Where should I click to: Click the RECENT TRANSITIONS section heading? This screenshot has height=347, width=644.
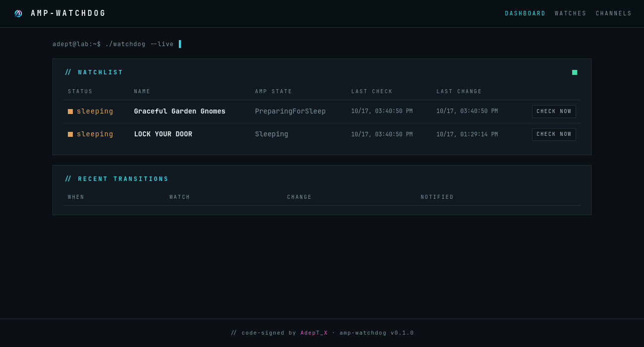click(x=117, y=179)
